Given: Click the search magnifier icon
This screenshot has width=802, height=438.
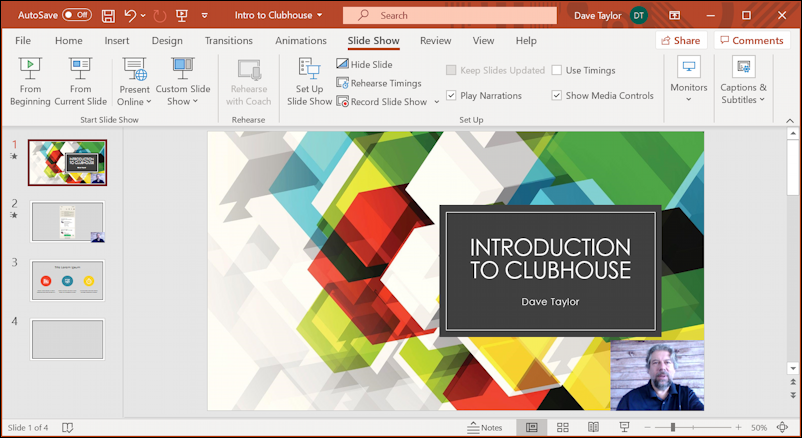Looking at the screenshot, I should [364, 15].
